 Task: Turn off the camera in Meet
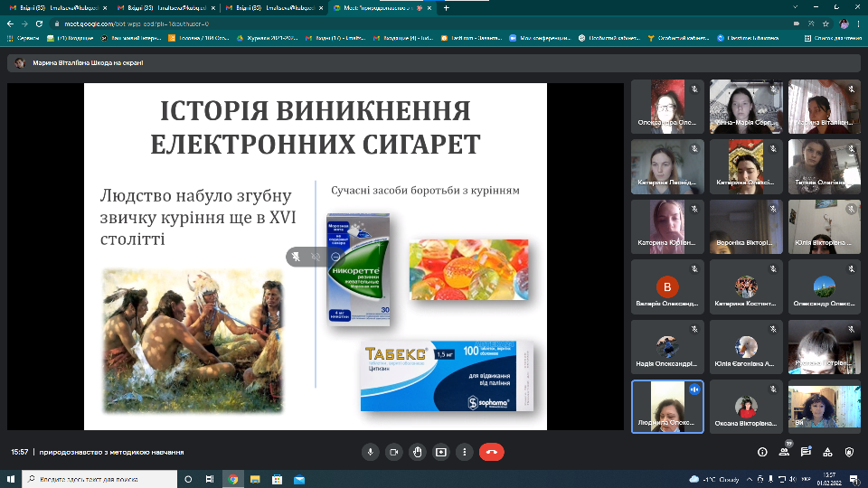point(393,452)
